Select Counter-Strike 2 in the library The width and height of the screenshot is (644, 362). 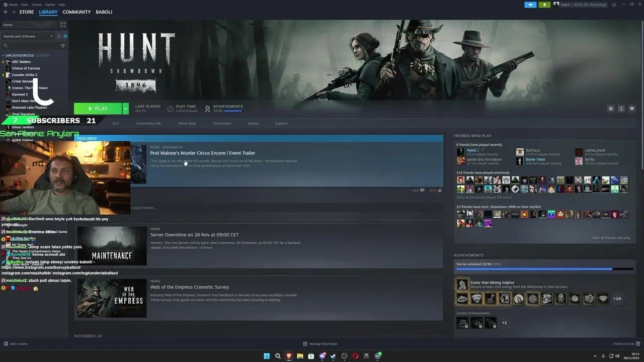(25, 75)
